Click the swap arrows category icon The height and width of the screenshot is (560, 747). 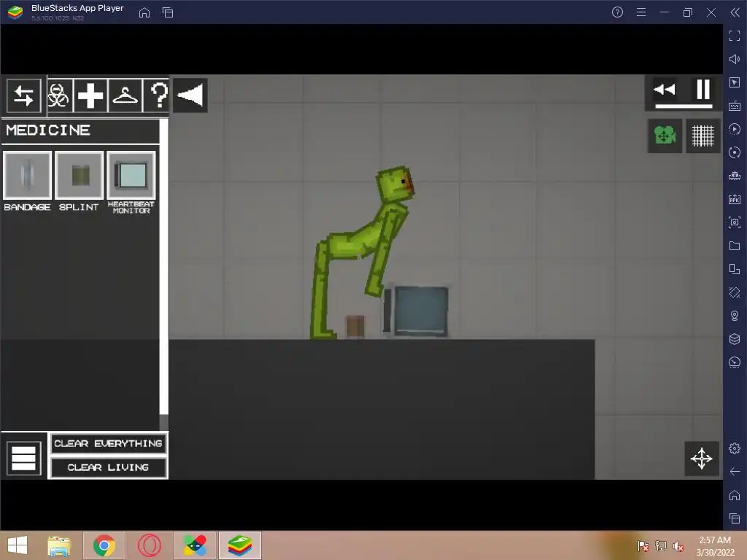[x=23, y=96]
